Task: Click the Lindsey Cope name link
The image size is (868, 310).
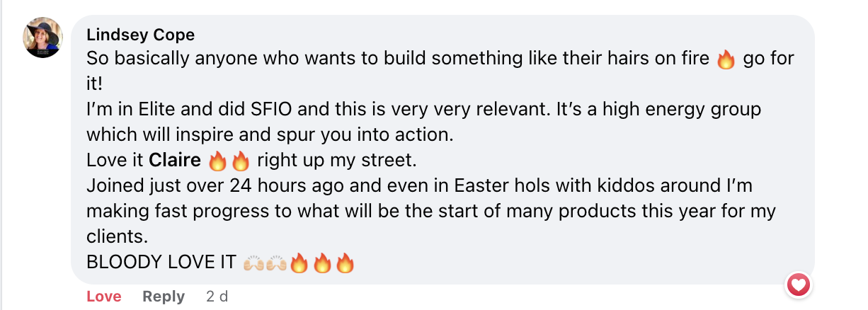Action: click(x=140, y=35)
